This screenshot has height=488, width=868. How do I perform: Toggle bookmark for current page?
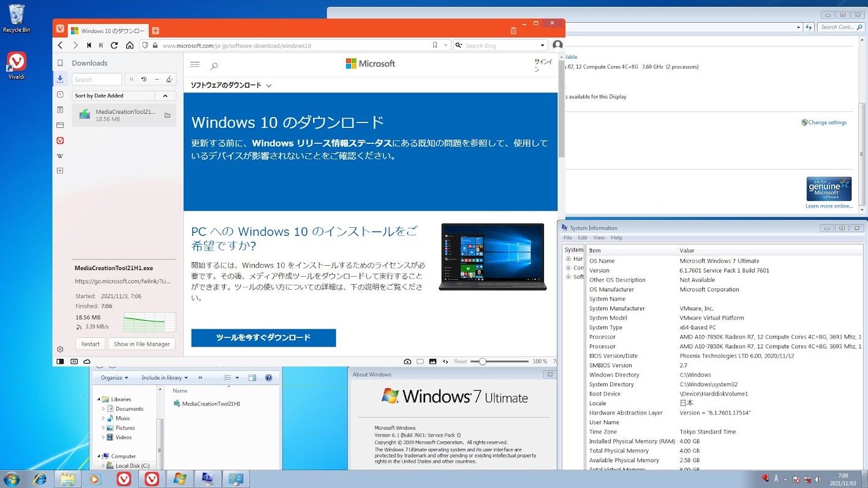coord(435,45)
